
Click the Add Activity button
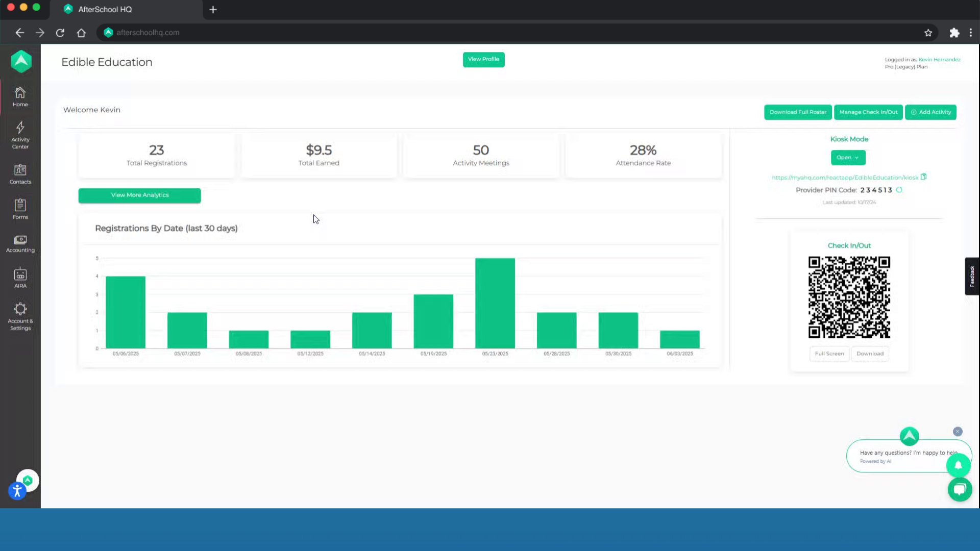coord(930,112)
